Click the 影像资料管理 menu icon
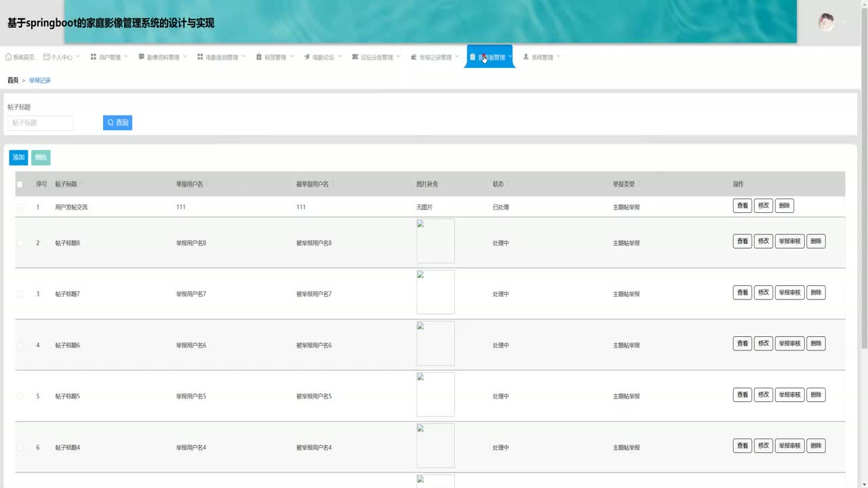This screenshot has width=868, height=488. tap(142, 57)
